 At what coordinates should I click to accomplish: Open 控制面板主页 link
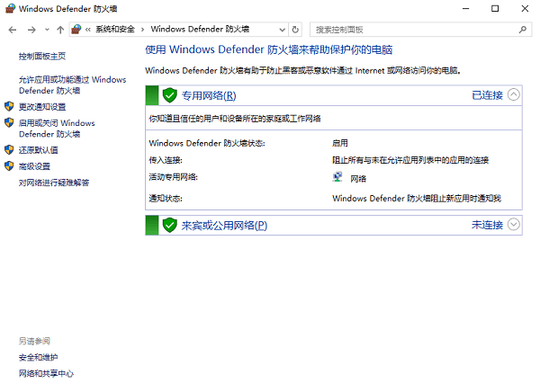pos(41,57)
